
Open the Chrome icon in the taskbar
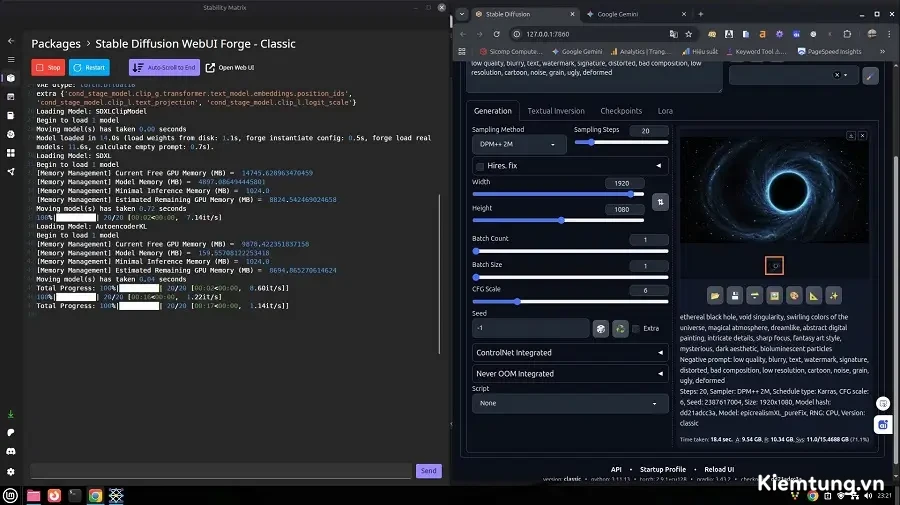95,495
